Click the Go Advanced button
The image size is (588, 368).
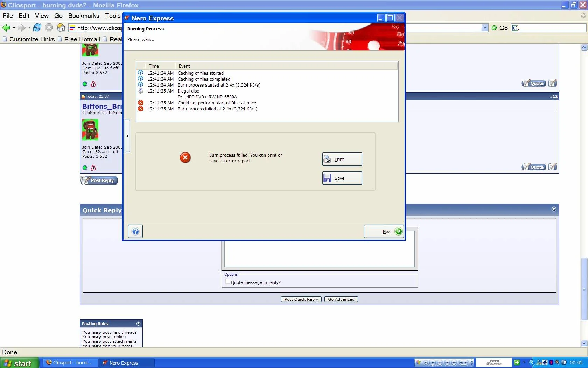click(341, 299)
